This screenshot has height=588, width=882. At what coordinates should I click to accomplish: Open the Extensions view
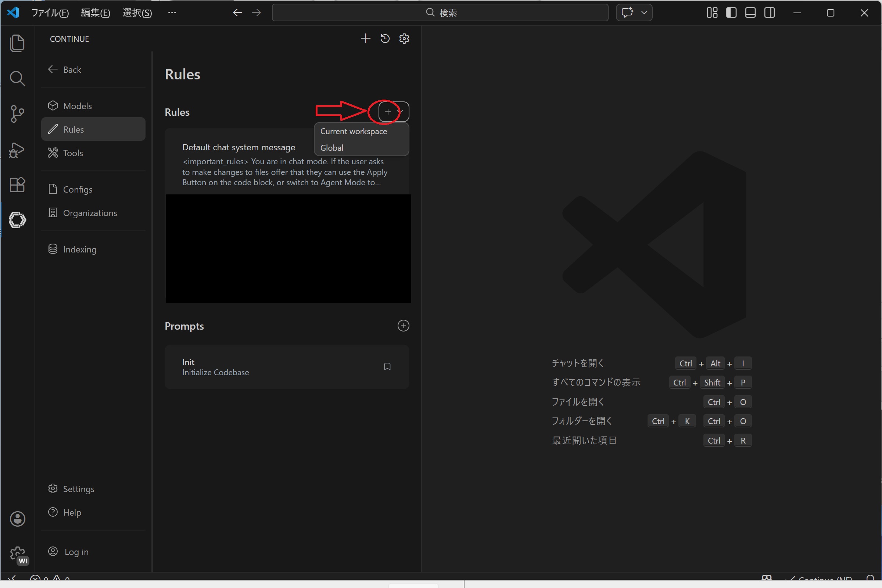pyautogui.click(x=17, y=184)
